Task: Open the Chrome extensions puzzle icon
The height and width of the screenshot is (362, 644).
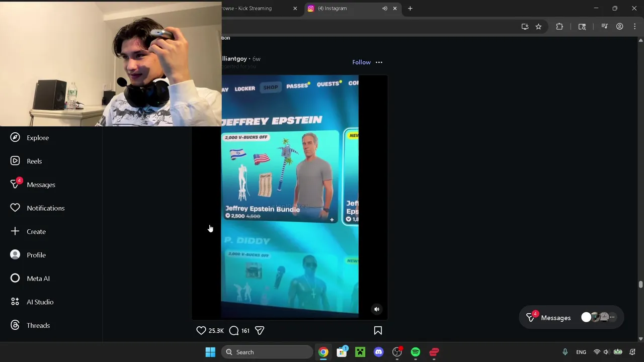Action: pos(559,27)
